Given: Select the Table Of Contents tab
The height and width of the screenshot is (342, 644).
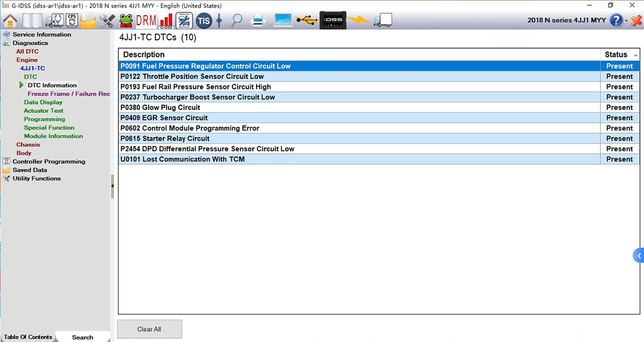Looking at the screenshot, I should (x=28, y=337).
